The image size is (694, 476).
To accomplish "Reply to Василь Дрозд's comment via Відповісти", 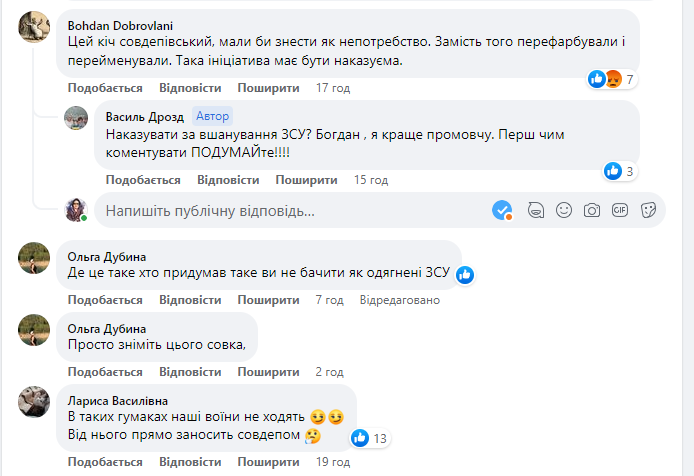I will pos(229,180).
